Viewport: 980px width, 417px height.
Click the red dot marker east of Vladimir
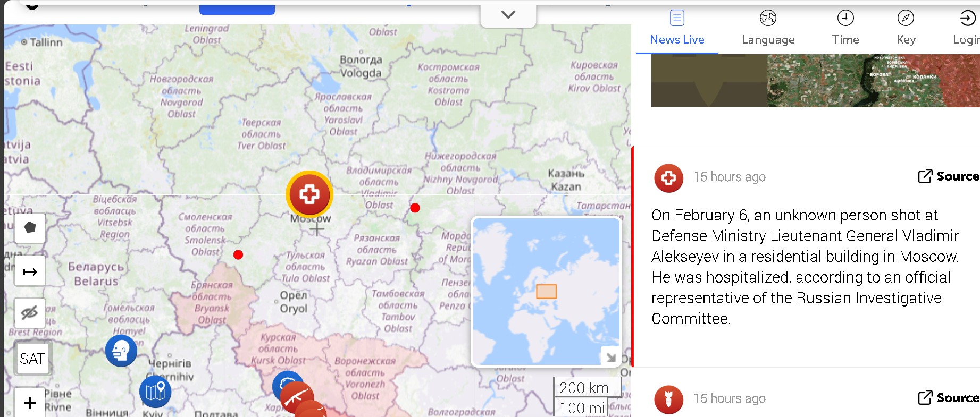coord(415,208)
